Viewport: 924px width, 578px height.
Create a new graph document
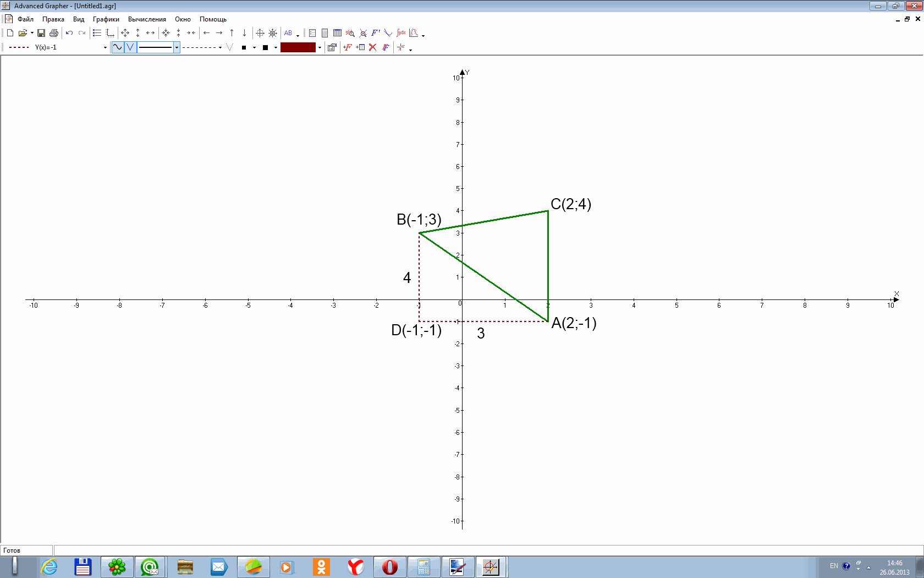coord(10,33)
